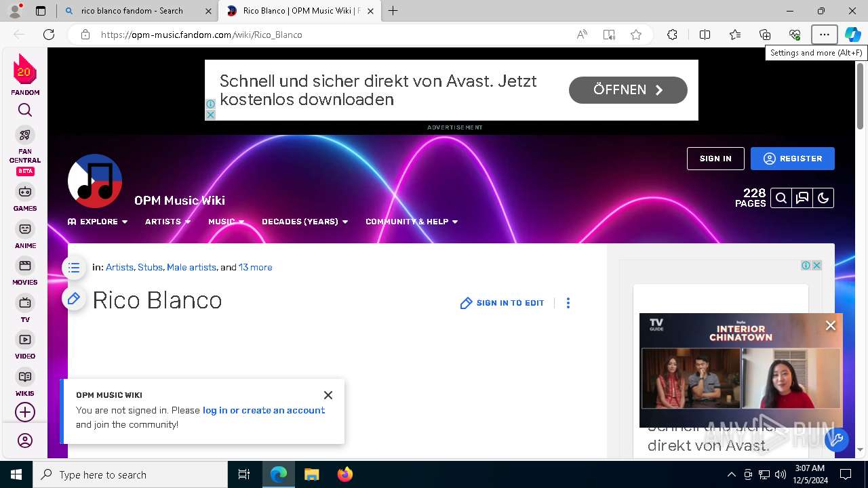Expand the Artists menu
Image resolution: width=868 pixels, height=488 pixels.
(x=168, y=222)
